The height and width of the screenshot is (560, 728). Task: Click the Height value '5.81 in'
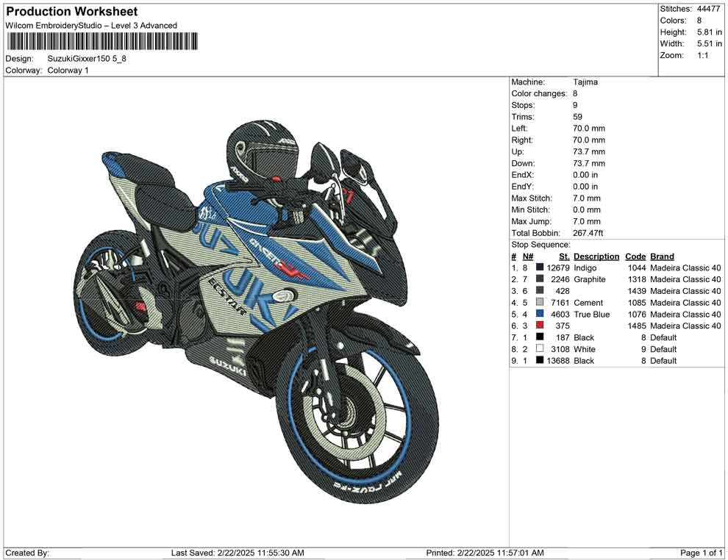point(710,32)
